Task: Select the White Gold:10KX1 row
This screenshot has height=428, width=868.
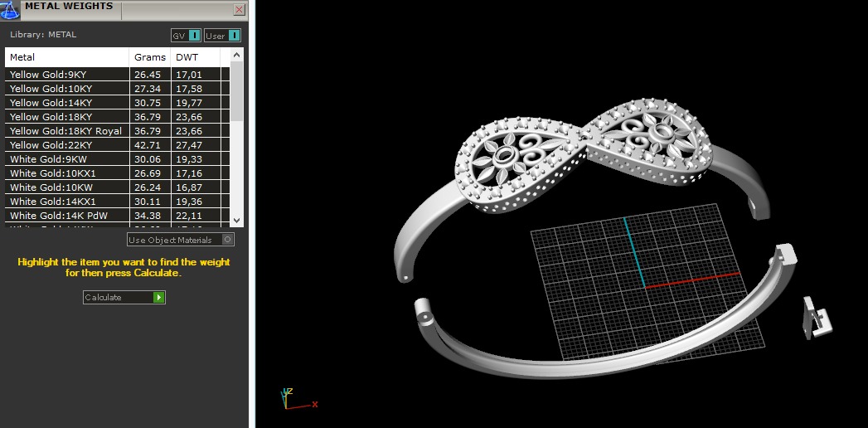Action: [x=118, y=173]
